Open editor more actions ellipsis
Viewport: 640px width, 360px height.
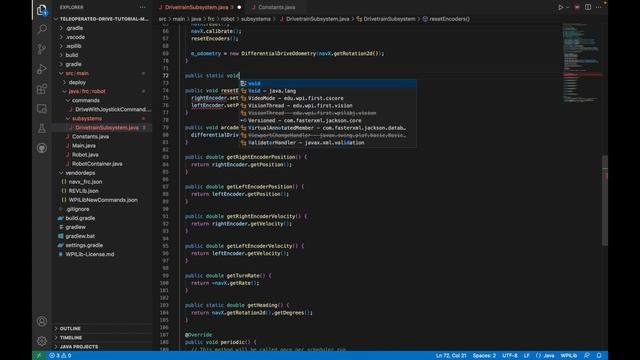click(x=598, y=7)
